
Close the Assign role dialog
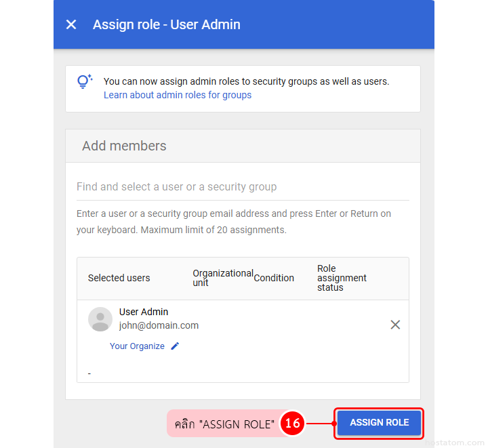[71, 24]
